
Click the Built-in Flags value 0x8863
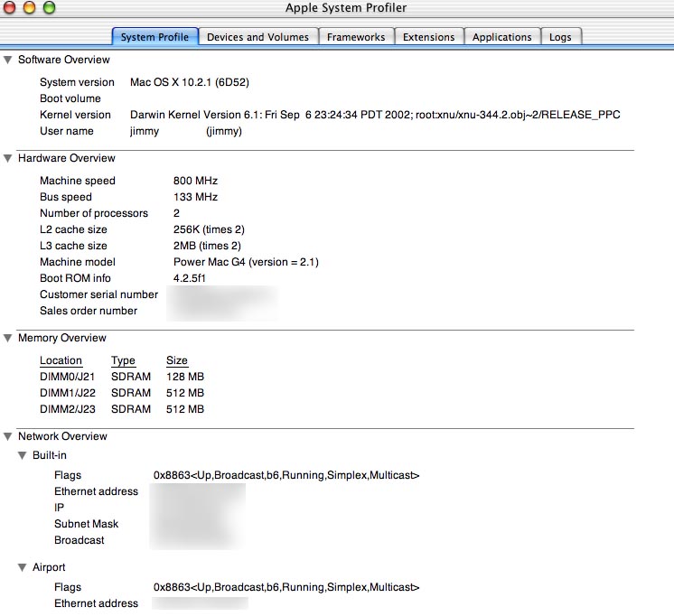point(286,475)
